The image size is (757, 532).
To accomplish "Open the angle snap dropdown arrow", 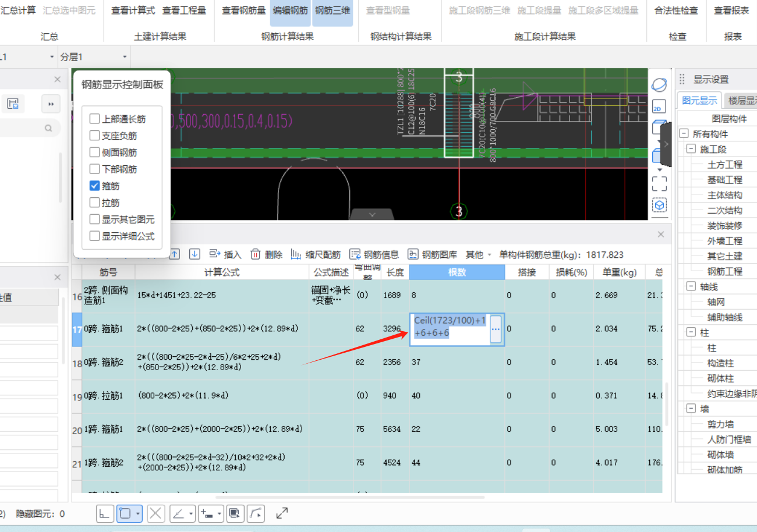I will (192, 514).
